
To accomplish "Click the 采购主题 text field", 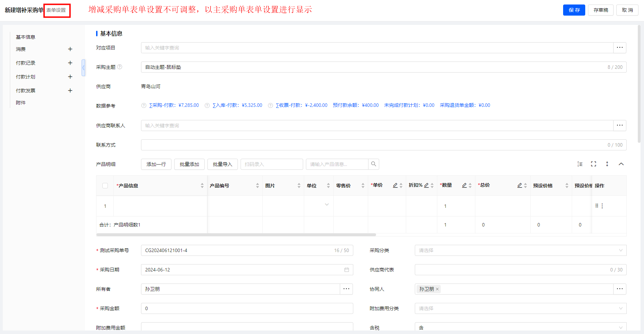I will tap(384, 67).
